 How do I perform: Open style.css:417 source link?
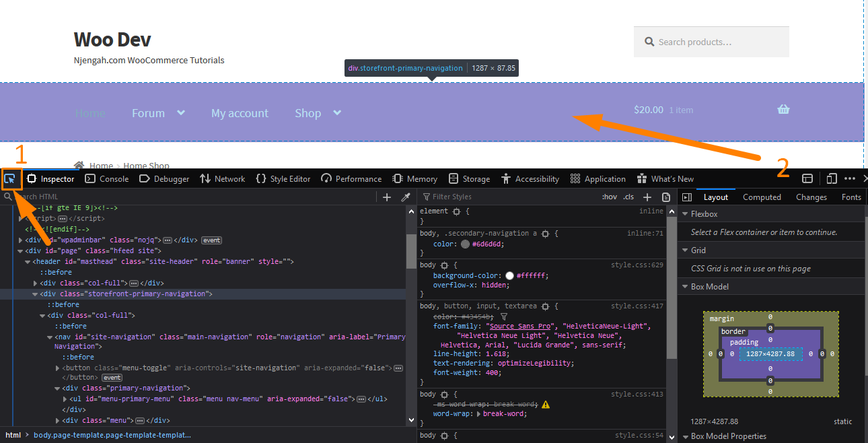point(637,306)
